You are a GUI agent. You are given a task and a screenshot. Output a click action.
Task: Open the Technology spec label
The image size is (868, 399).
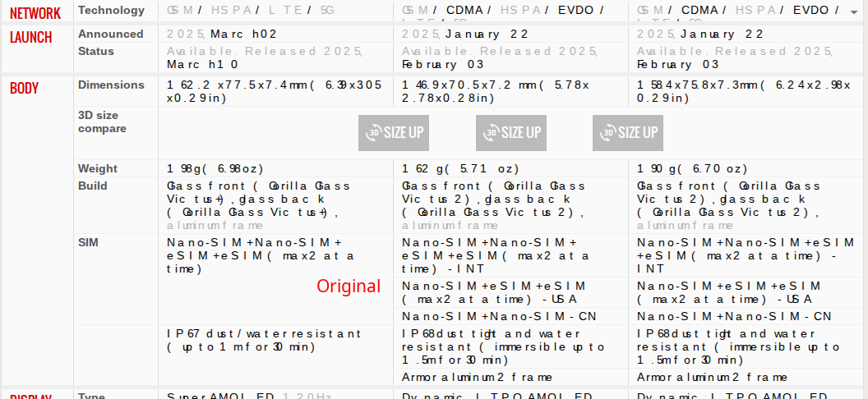click(x=111, y=11)
